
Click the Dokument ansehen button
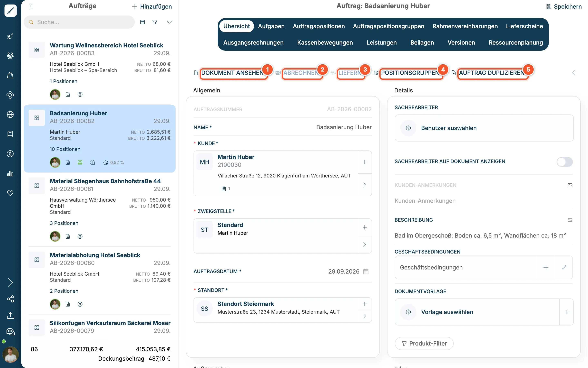232,73
